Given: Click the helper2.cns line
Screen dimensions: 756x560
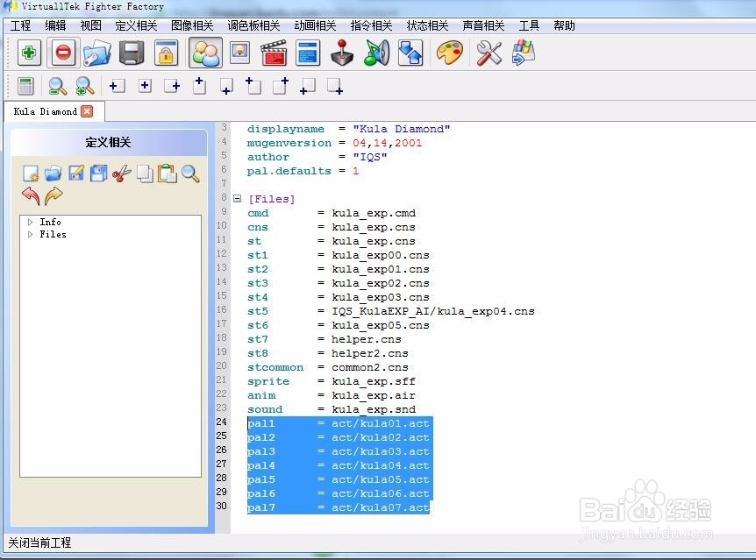Looking at the screenshot, I should (327, 353).
